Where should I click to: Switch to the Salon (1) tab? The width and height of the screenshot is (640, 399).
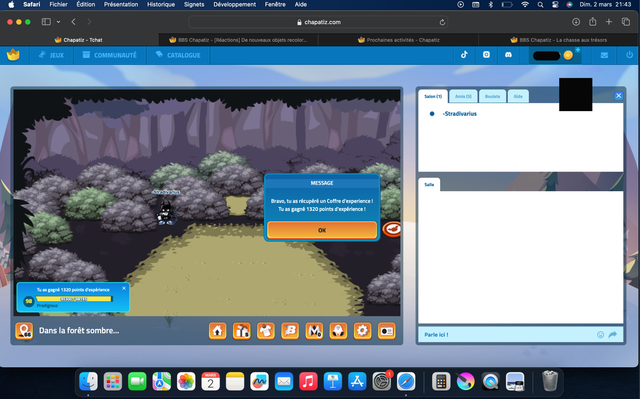433,96
